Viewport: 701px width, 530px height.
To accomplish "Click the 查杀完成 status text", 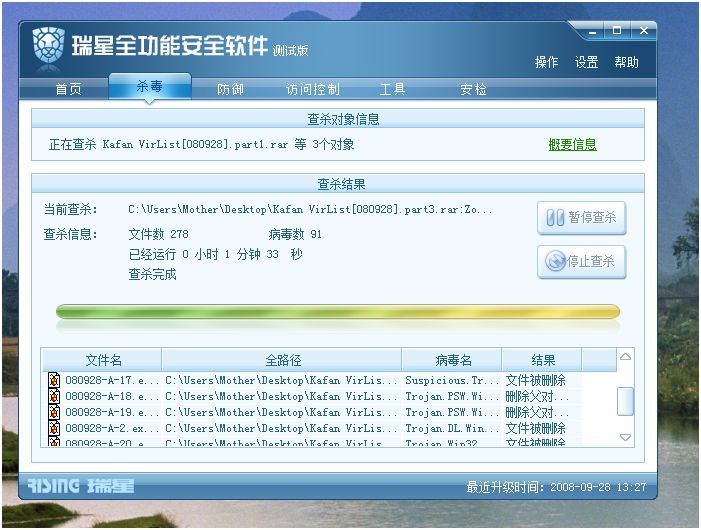I will coord(152,274).
